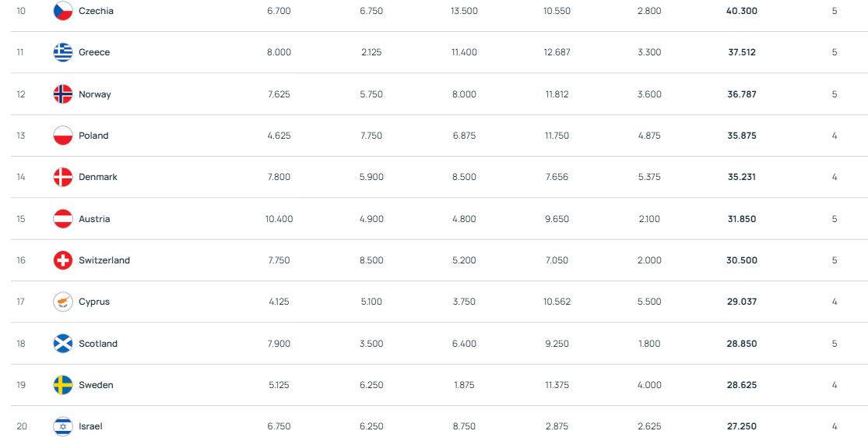Click rank number 17 for Cyprus
The width and height of the screenshot is (868, 445).
tap(21, 302)
